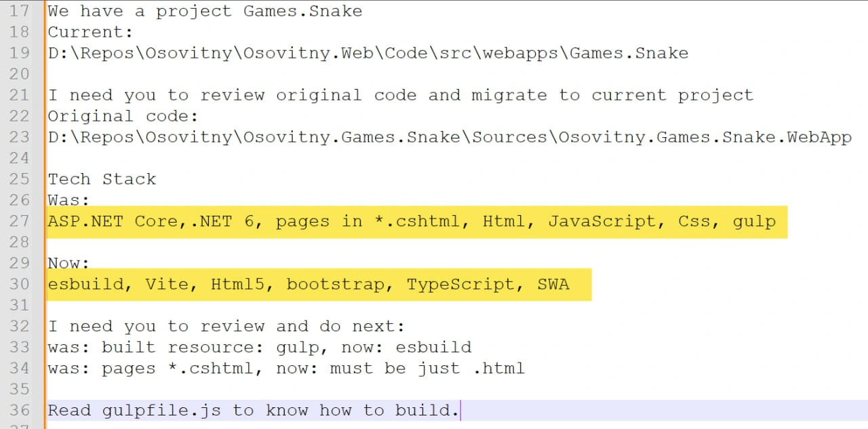868x429 pixels.
Task: Click the word 'gulp' ending line 27
Action: [x=754, y=222]
